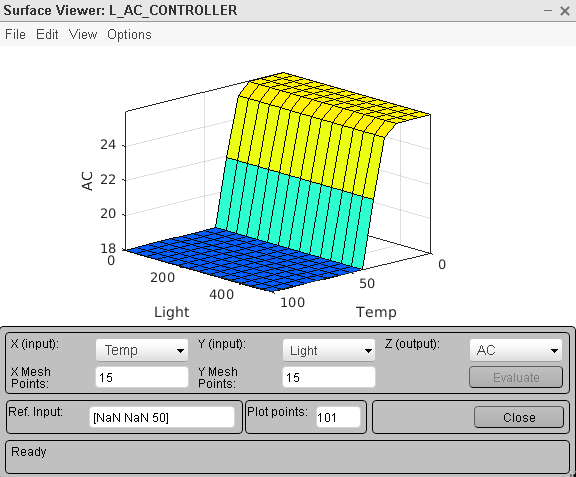Click the Ready status text
The image size is (576, 477).
pos(29,451)
